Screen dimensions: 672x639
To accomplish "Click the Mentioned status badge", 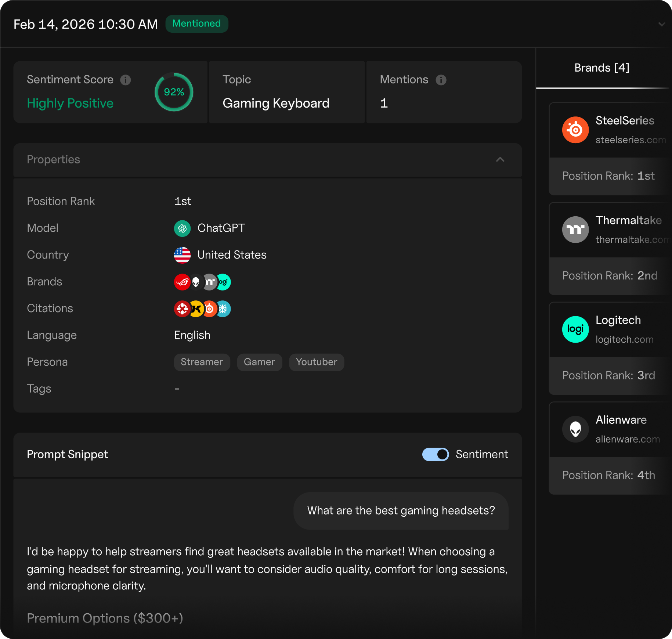I will 196,24.
